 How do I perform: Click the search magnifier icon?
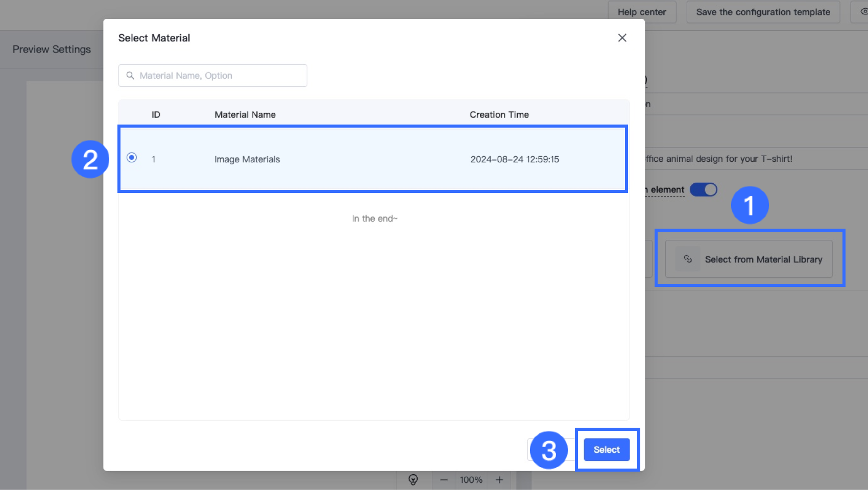click(130, 76)
